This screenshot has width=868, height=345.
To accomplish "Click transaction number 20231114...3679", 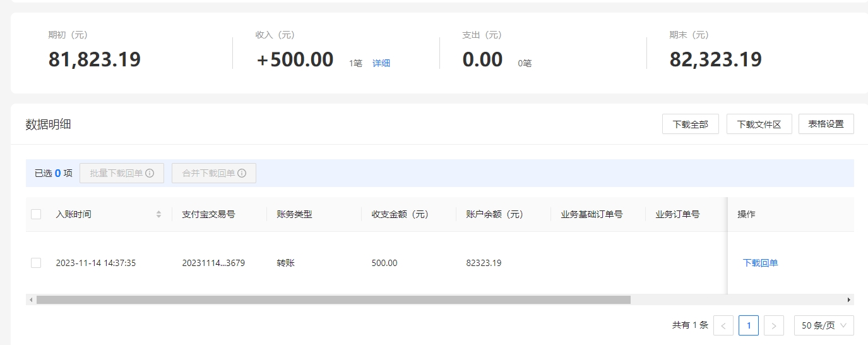I will coord(213,263).
